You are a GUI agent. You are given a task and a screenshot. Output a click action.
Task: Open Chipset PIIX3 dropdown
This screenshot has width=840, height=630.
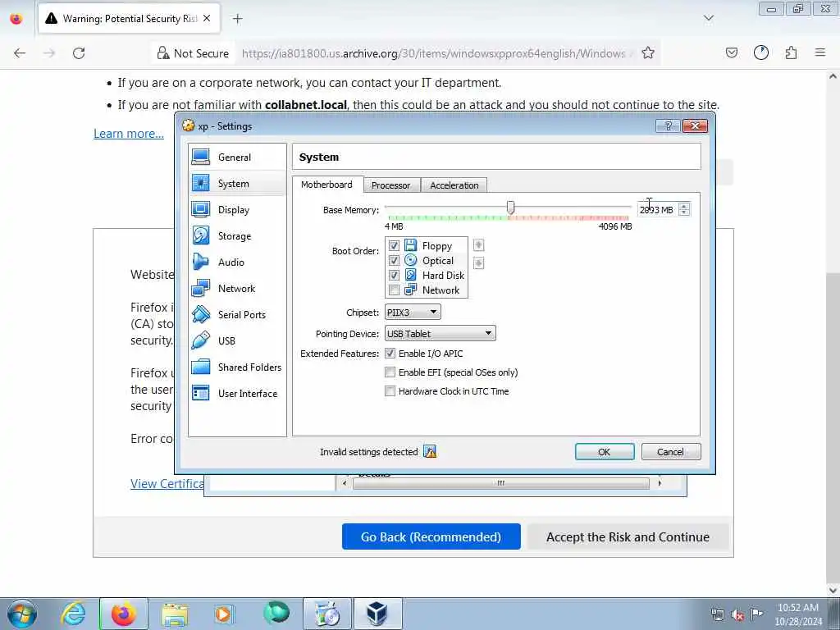[413, 313]
